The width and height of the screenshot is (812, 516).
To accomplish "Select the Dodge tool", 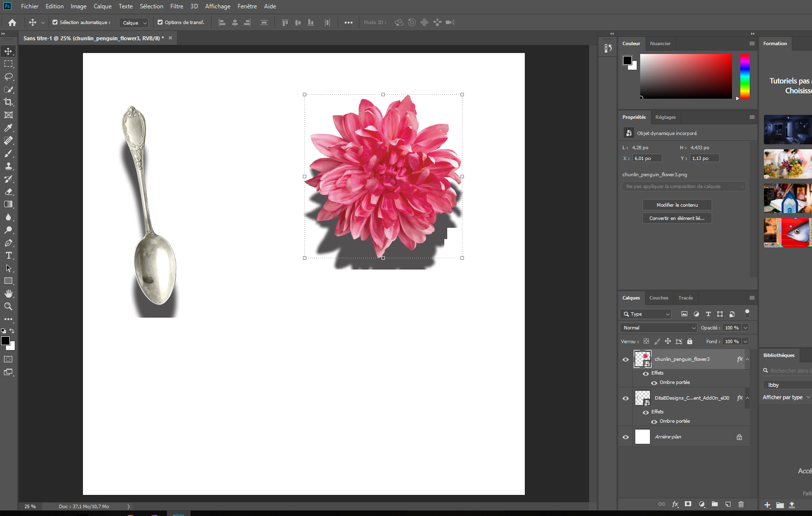I will click(8, 230).
